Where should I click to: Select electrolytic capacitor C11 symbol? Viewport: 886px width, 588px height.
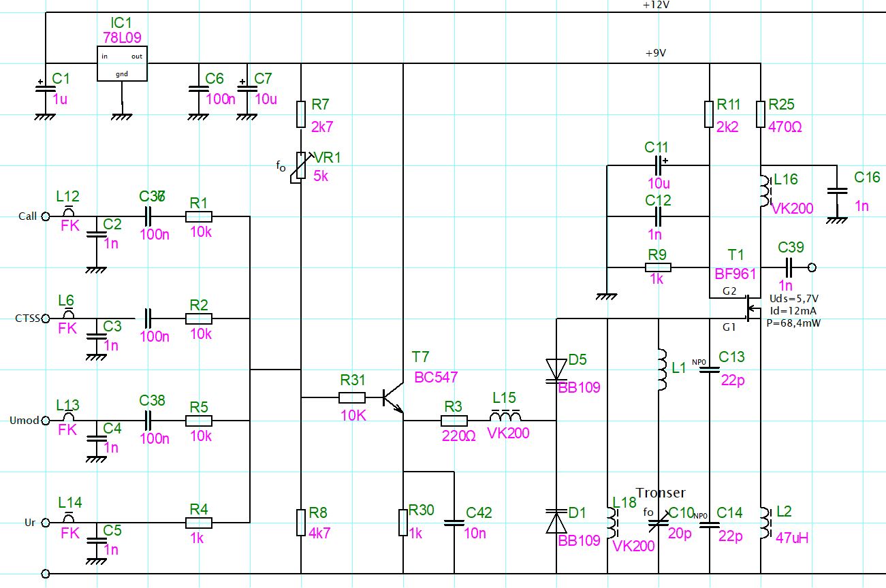point(659,165)
